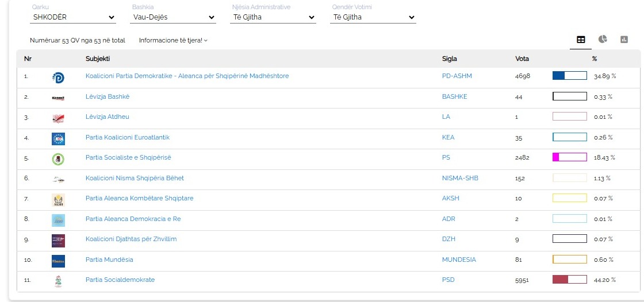Click the PSD percentage progress bar
The image size is (644, 302).
[569, 280]
